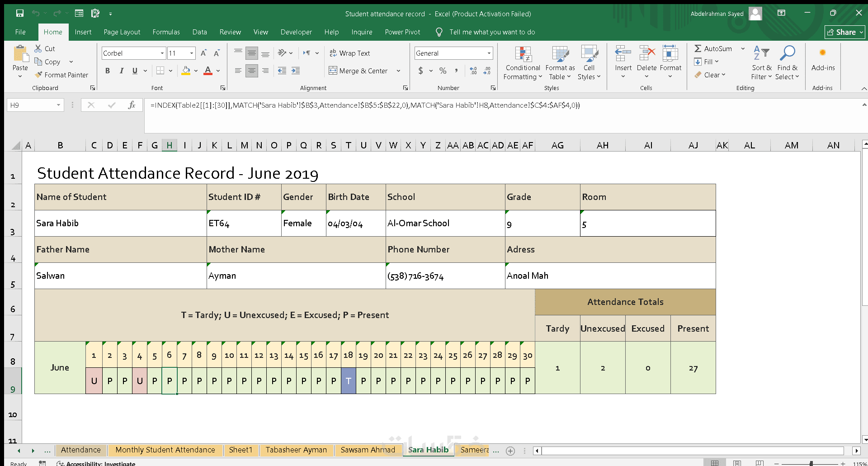Click the Share button

click(x=844, y=32)
